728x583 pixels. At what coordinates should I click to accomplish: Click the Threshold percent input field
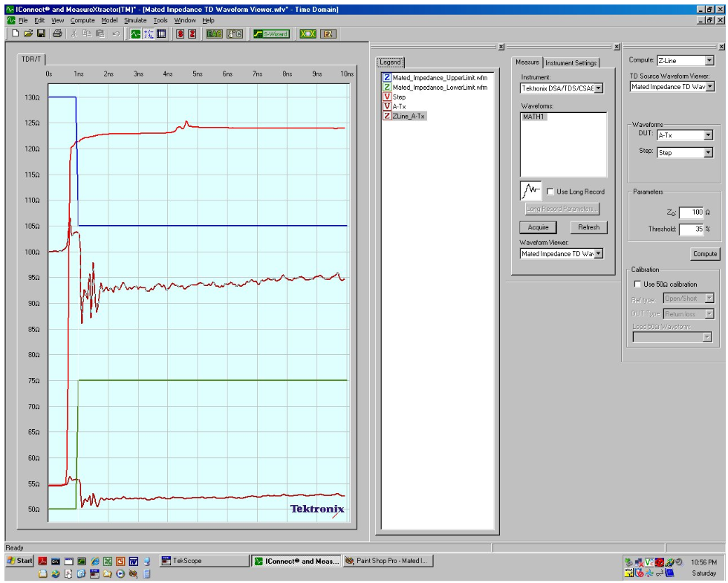692,229
